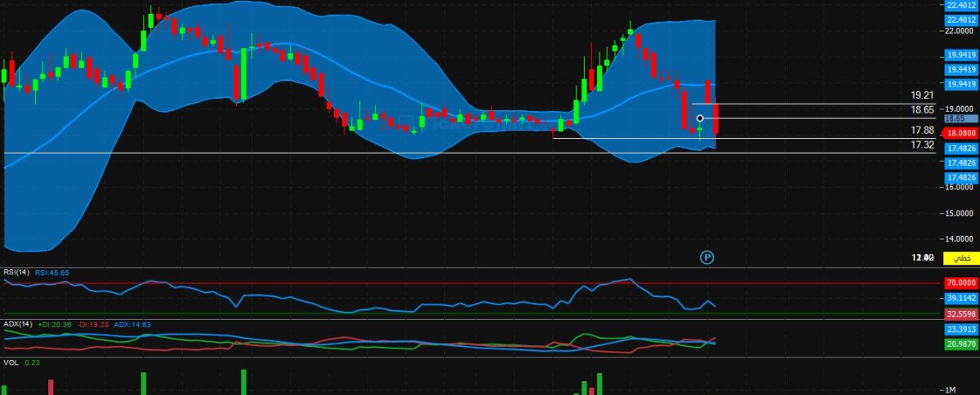Click the red 18.0800 current price tag
This screenshot has width=980, height=395.
tap(961, 132)
